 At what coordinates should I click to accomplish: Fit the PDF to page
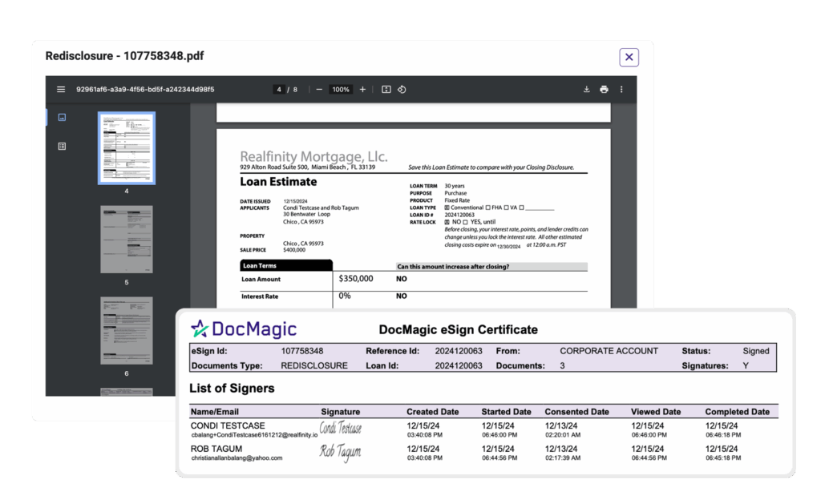pyautogui.click(x=386, y=90)
